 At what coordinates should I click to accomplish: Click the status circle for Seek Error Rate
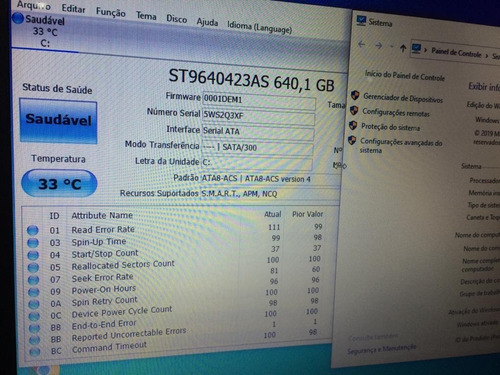(x=33, y=280)
